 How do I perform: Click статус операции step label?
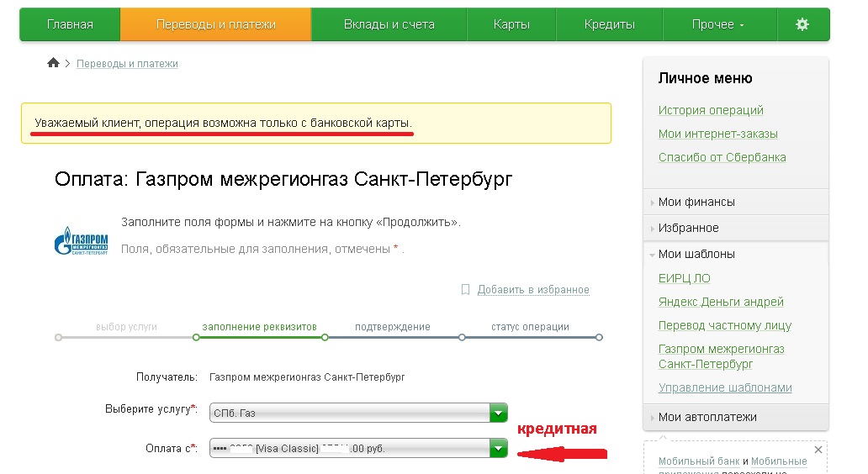click(x=530, y=327)
